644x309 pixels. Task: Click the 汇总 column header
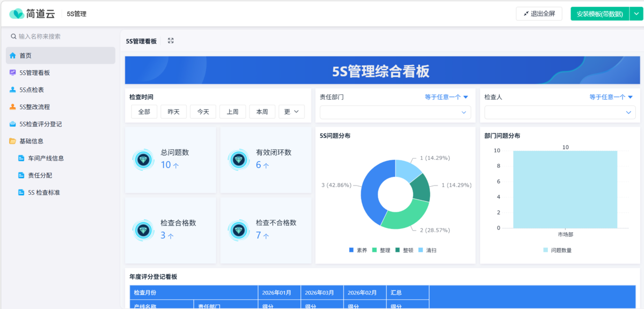pyautogui.click(x=408, y=292)
